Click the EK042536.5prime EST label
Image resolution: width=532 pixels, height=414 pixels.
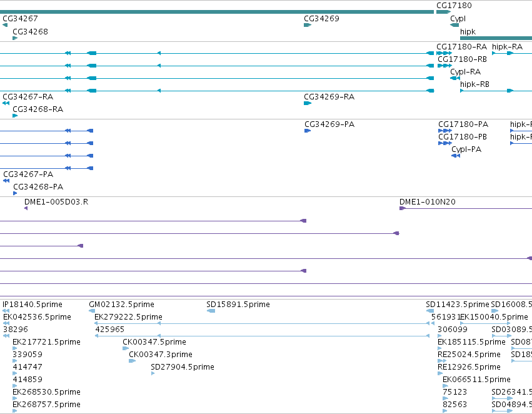pyautogui.click(x=37, y=317)
